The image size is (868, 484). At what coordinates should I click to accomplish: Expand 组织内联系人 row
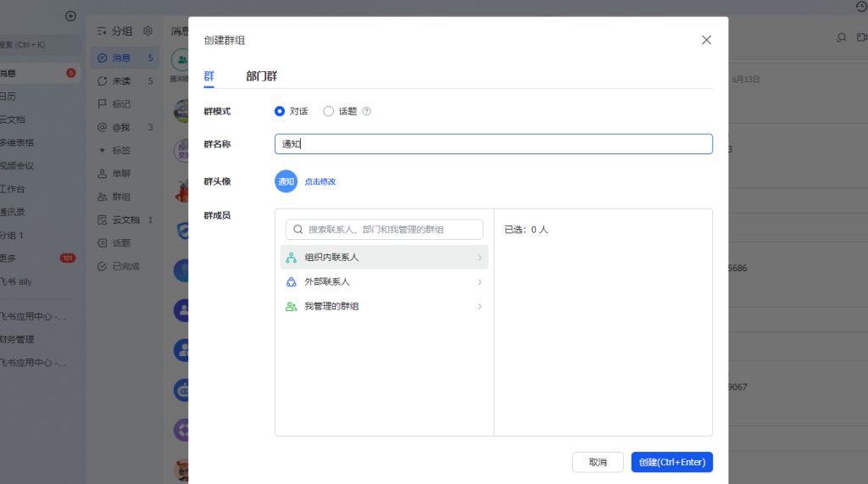click(384, 258)
